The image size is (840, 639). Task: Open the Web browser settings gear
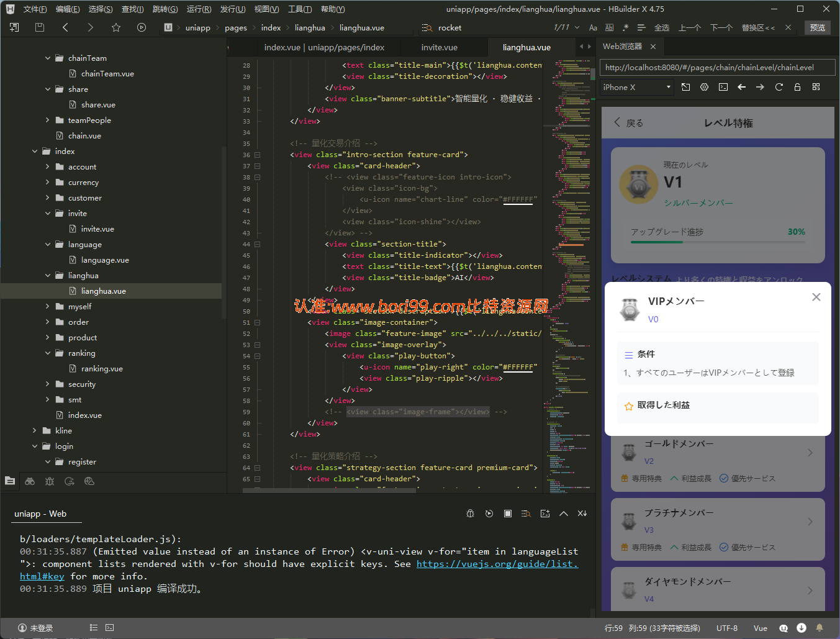click(x=705, y=87)
